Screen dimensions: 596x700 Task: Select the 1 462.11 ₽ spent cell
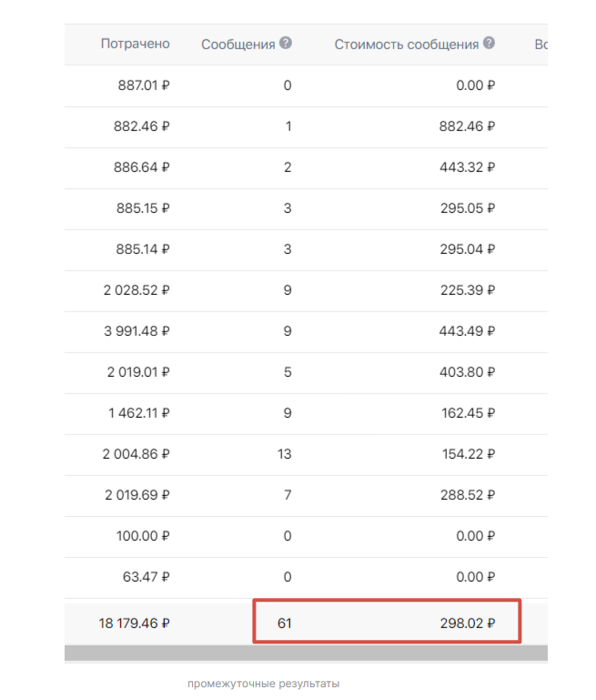[136, 413]
